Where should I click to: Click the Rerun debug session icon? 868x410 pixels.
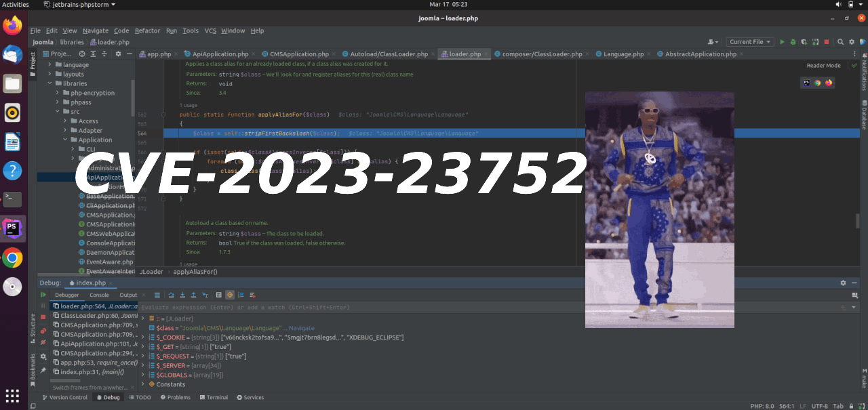click(43, 294)
